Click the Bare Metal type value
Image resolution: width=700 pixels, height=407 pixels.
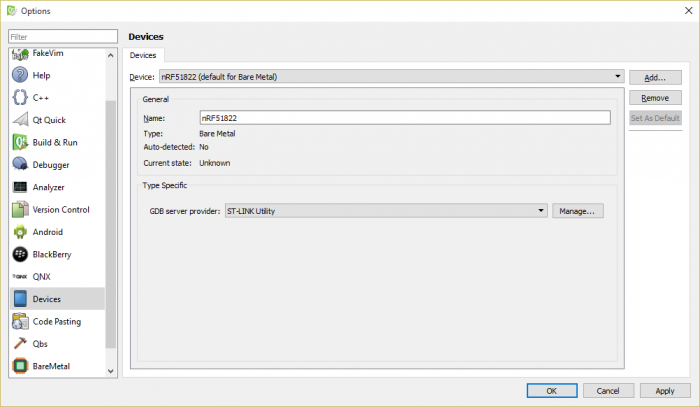(217, 133)
